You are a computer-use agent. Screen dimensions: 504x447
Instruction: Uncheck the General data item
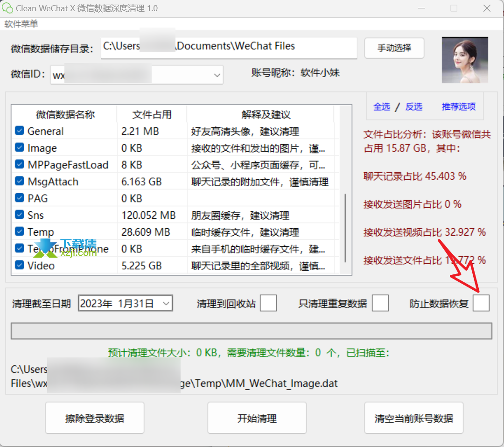[x=19, y=131]
